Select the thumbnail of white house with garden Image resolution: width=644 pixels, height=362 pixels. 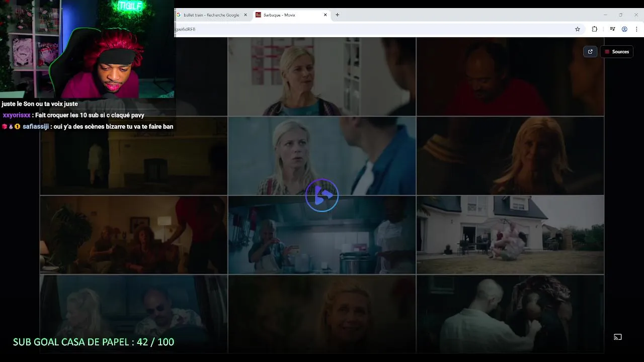click(x=510, y=235)
